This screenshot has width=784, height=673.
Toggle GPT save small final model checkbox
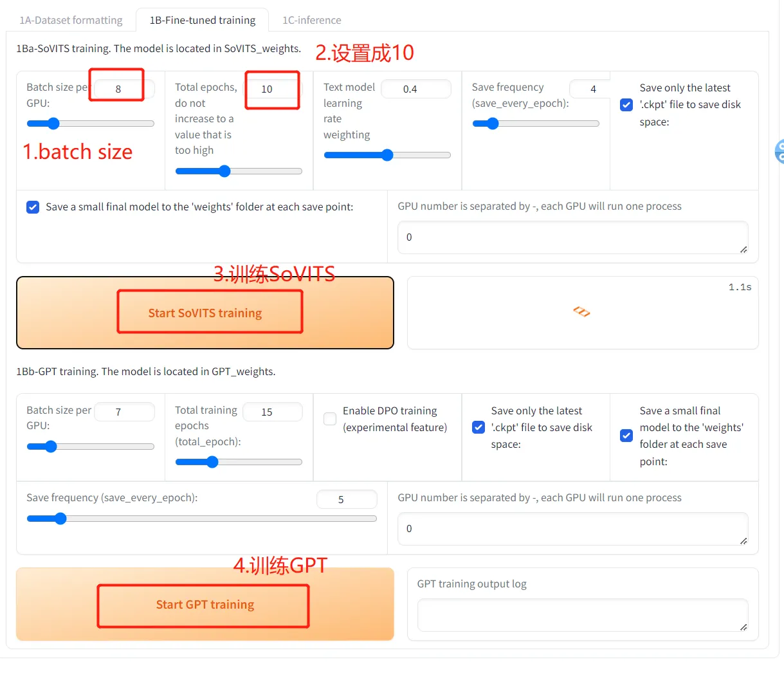[626, 436]
